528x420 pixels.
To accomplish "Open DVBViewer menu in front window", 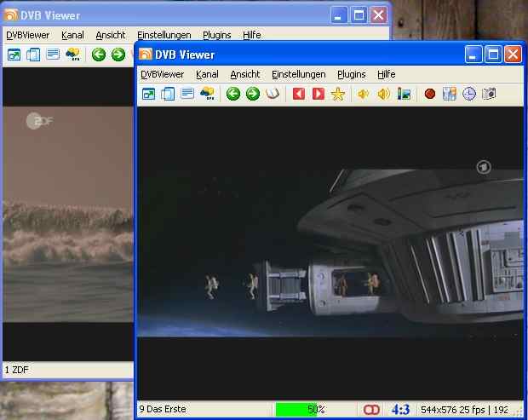I will click(163, 74).
